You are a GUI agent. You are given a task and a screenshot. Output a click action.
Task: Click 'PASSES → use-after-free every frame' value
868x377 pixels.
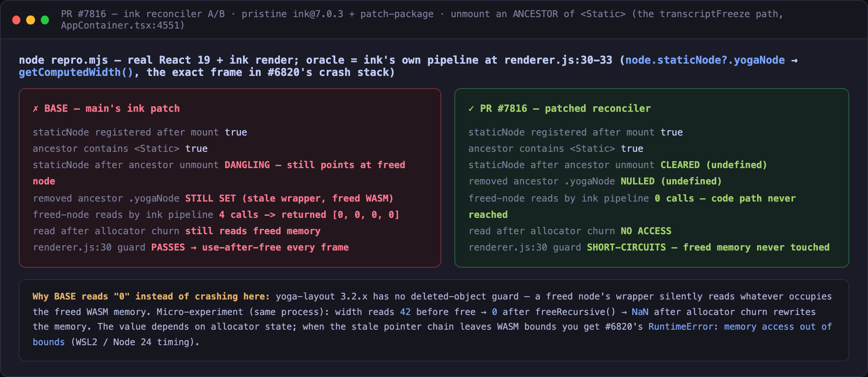tap(250, 247)
